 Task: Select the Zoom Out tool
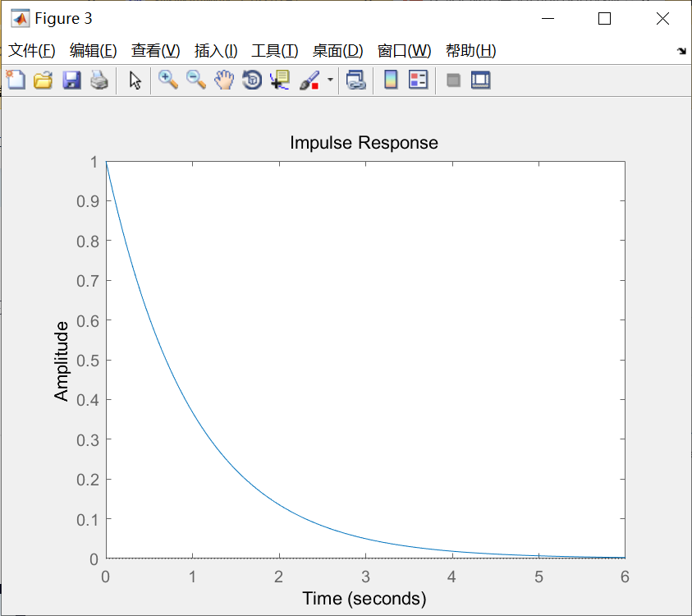coord(196,80)
